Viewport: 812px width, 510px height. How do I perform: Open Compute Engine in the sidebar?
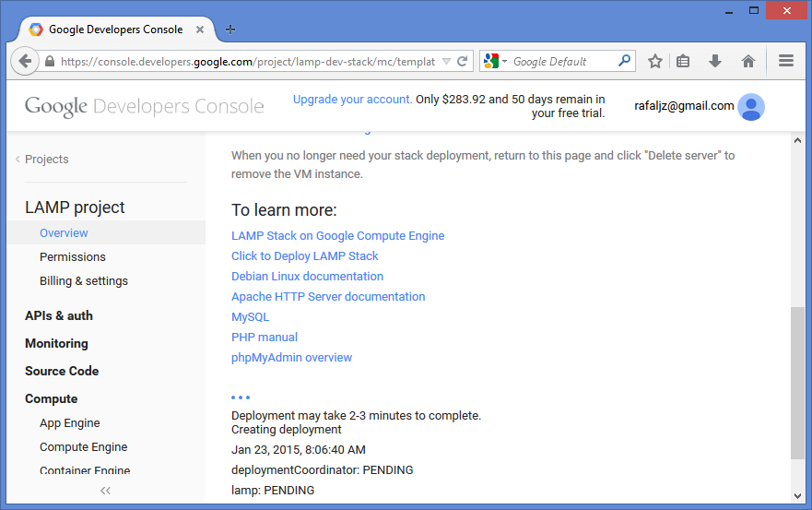click(83, 446)
